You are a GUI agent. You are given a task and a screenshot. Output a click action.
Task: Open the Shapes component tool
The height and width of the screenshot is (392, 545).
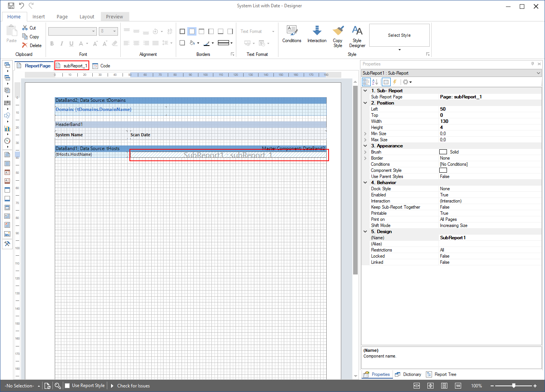point(7,115)
